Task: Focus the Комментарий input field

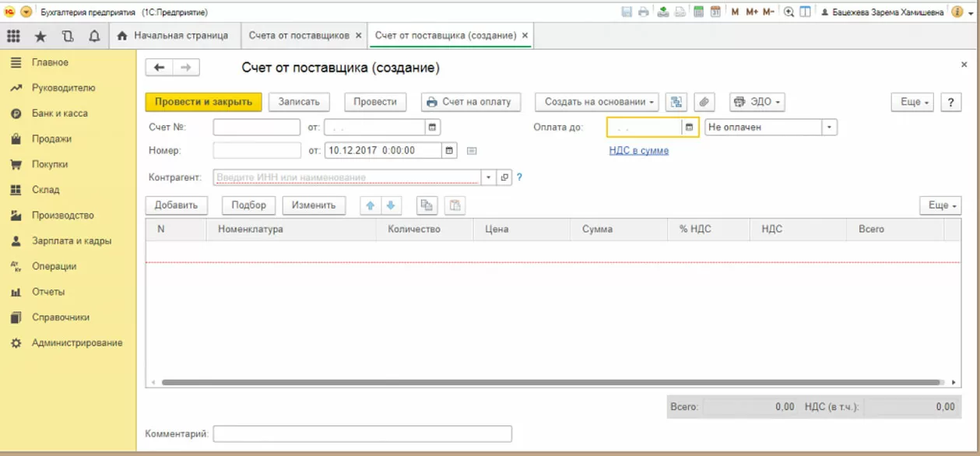Action: (x=363, y=433)
